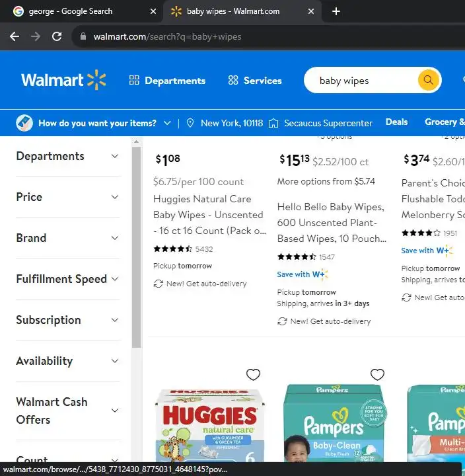Click the sidebar scroll up arrow
This screenshot has height=476, width=465.
(137, 141)
